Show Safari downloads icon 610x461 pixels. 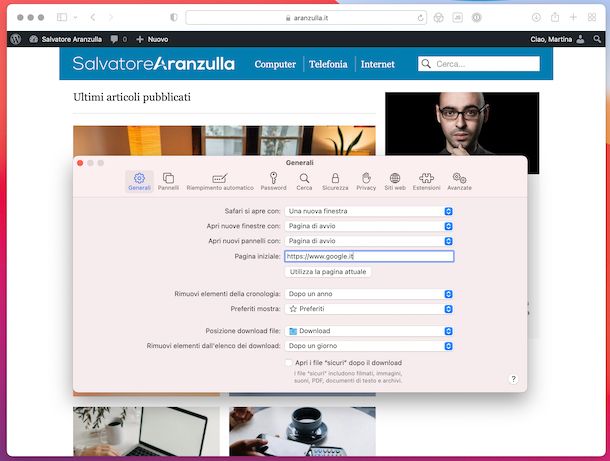coord(536,18)
